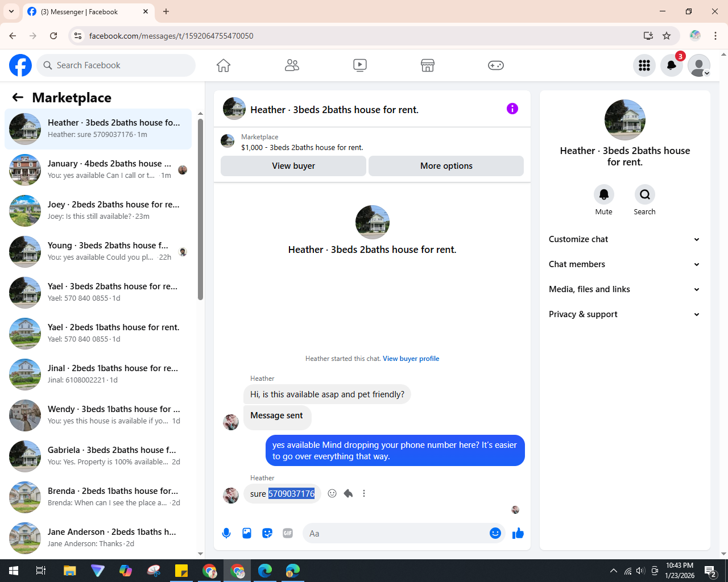This screenshot has width=728, height=582.
Task: Expand Customize chat section
Action: tap(624, 239)
